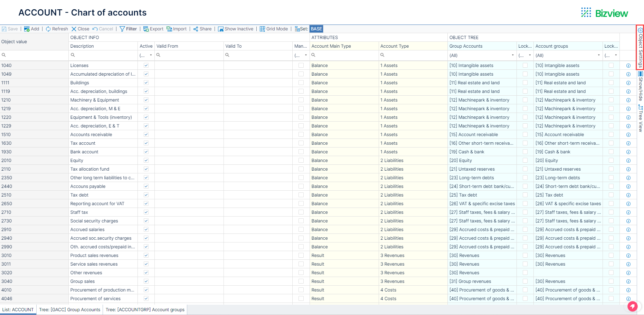This screenshot has height=315, width=644.
Task: Open the Show/Hide side panel
Action: click(x=640, y=86)
